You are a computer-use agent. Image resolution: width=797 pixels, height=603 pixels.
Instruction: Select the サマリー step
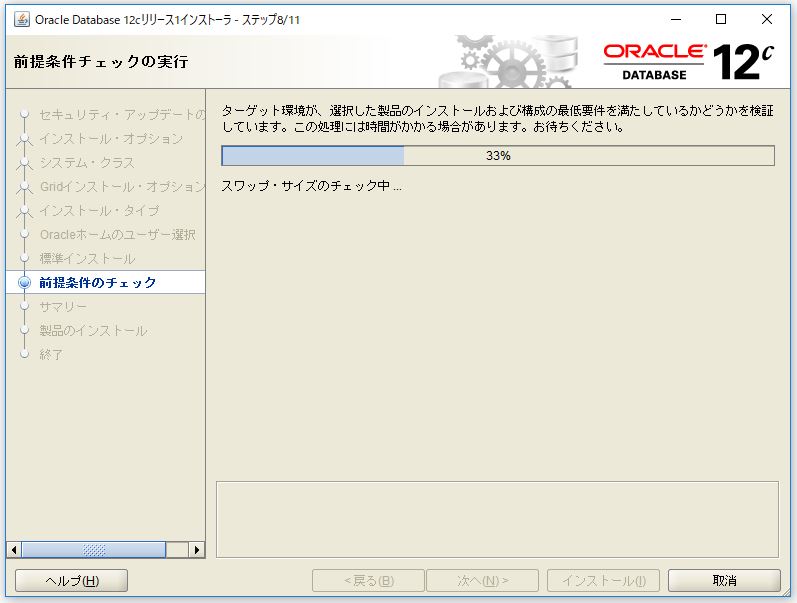point(63,307)
